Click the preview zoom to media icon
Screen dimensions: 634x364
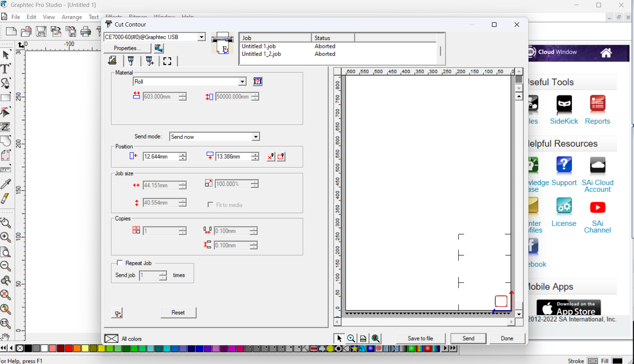click(363, 338)
